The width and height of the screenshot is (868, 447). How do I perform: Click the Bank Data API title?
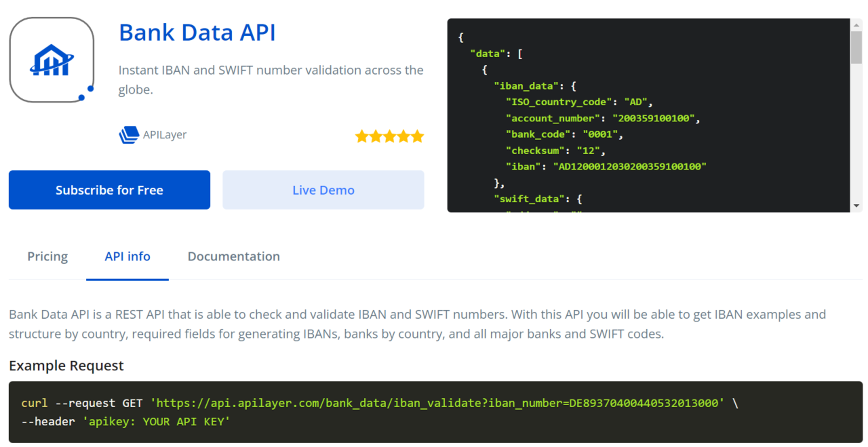coord(197,33)
